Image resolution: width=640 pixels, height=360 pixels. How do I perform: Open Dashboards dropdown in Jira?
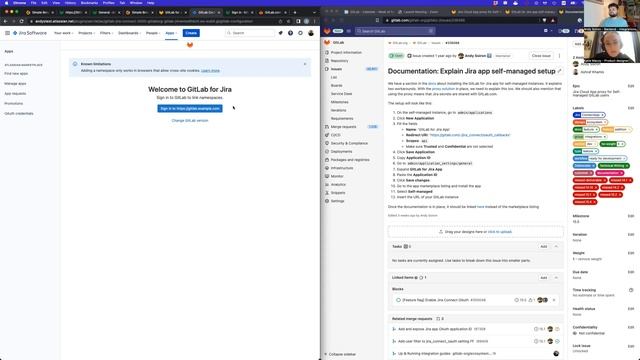coord(129,33)
